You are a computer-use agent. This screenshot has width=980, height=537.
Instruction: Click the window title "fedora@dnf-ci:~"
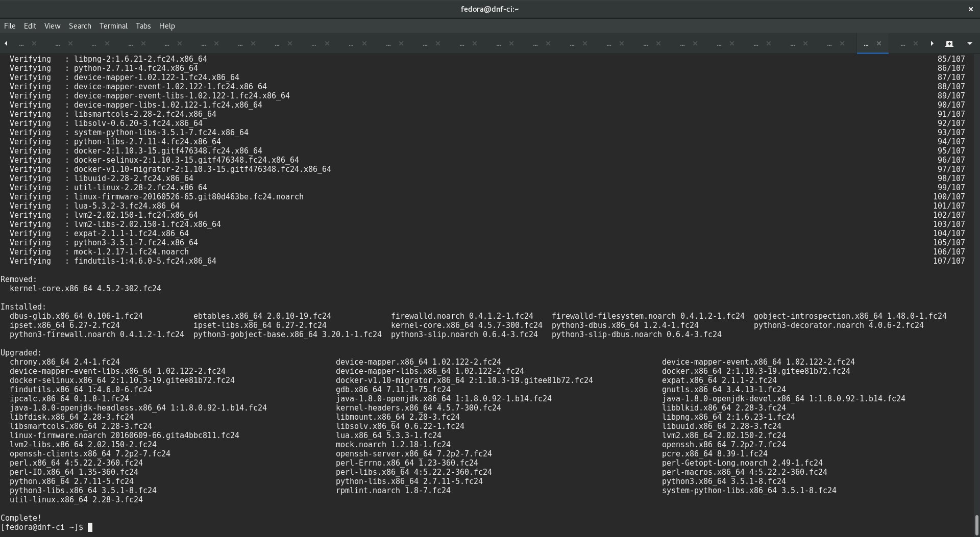pyautogui.click(x=489, y=9)
